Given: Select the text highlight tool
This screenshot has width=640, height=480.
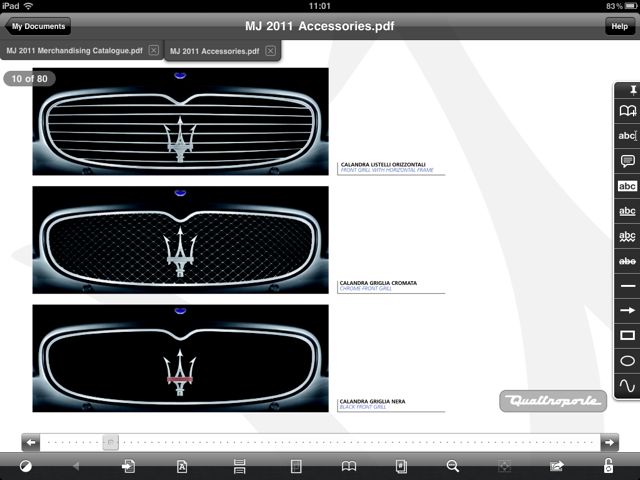Looking at the screenshot, I should [x=627, y=186].
